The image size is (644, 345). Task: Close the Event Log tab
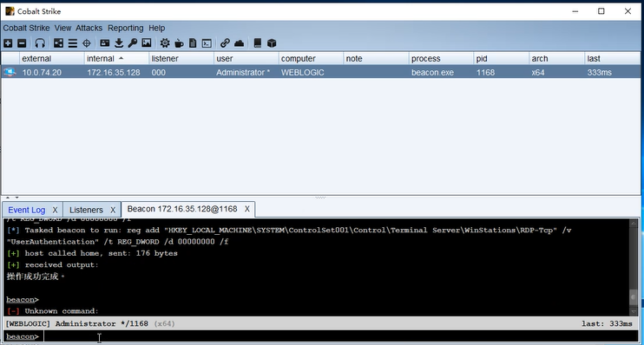[x=55, y=210]
